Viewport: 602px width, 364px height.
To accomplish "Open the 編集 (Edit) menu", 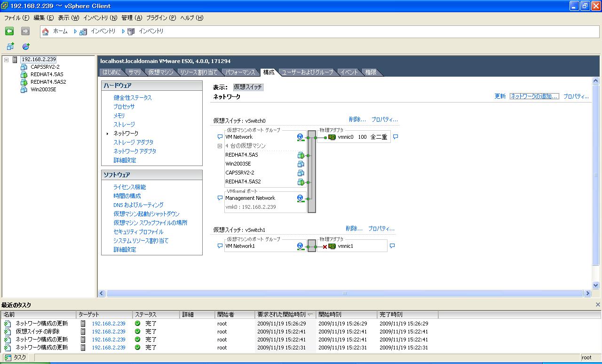I will 44,18.
